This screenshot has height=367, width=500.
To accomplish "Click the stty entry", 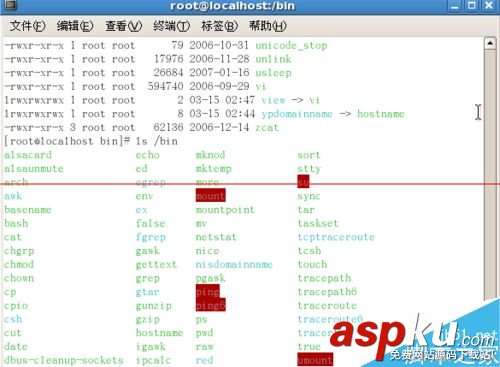I will (x=309, y=168).
